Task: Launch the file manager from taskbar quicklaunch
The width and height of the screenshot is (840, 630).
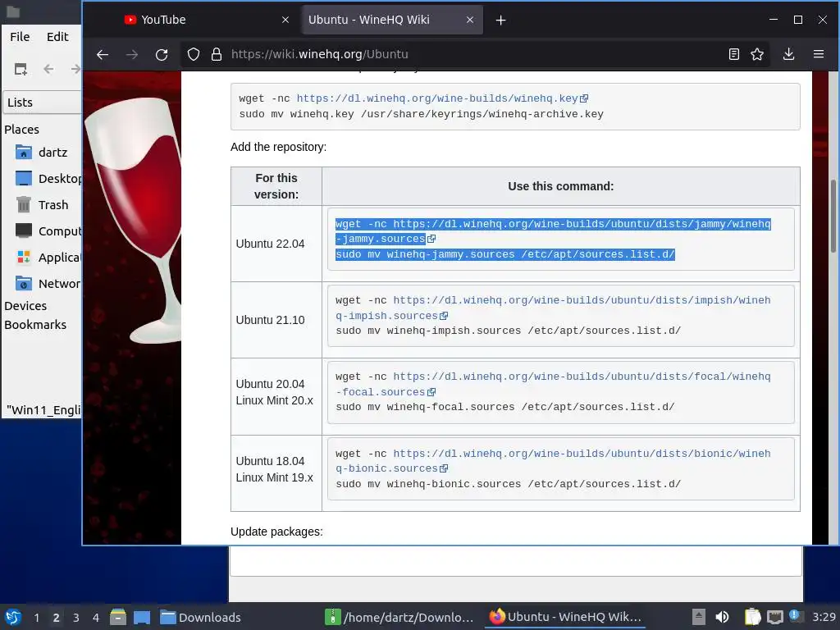Action: (x=118, y=617)
